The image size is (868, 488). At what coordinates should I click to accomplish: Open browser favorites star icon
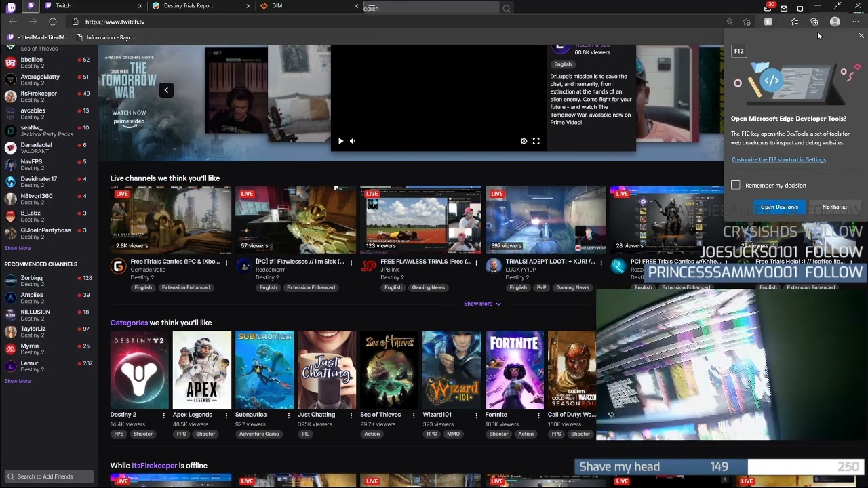794,22
